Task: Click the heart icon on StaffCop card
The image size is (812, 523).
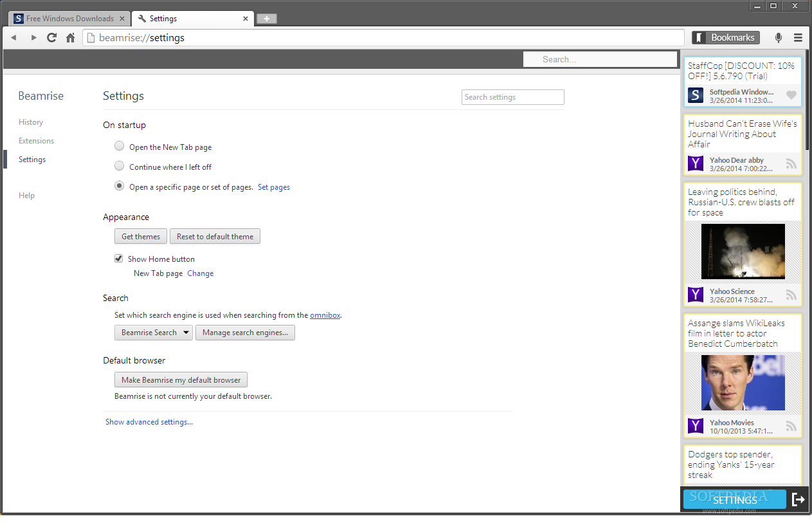Action: (x=791, y=95)
